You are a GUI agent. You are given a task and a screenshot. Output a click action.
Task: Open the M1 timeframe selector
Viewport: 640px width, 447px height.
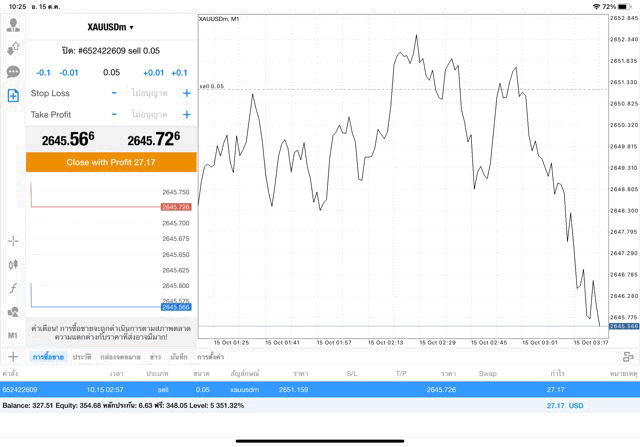pos(13,335)
